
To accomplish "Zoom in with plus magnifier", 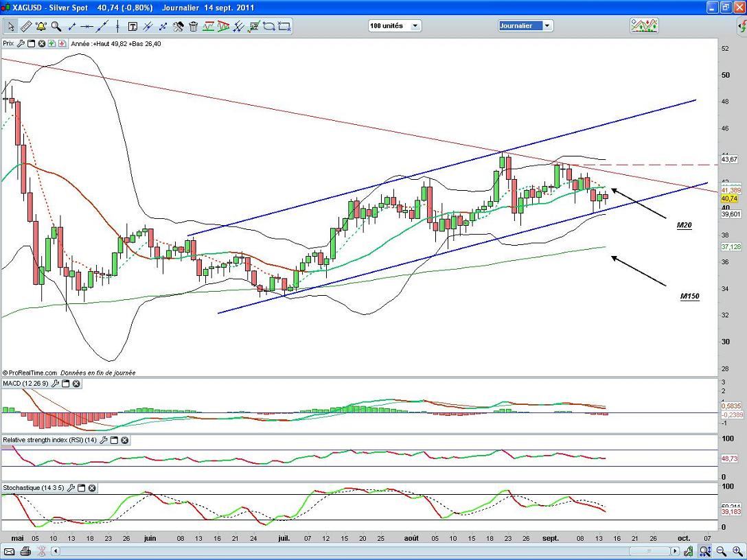I will click(x=737, y=552).
